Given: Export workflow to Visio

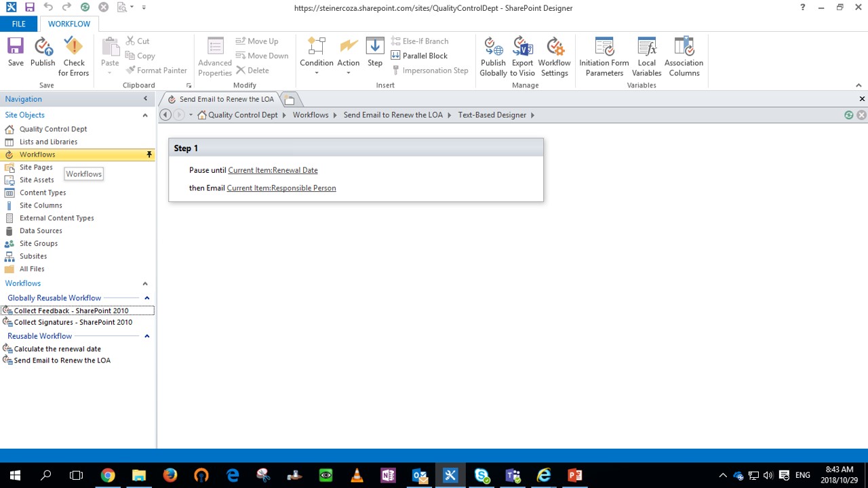Looking at the screenshot, I should (x=522, y=57).
